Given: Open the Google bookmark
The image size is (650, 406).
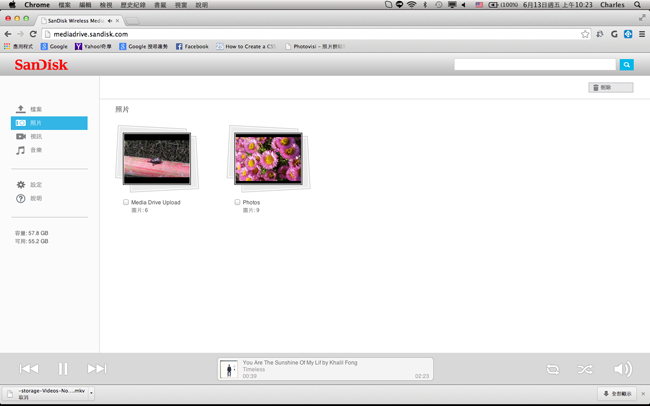Looking at the screenshot, I should (x=54, y=46).
